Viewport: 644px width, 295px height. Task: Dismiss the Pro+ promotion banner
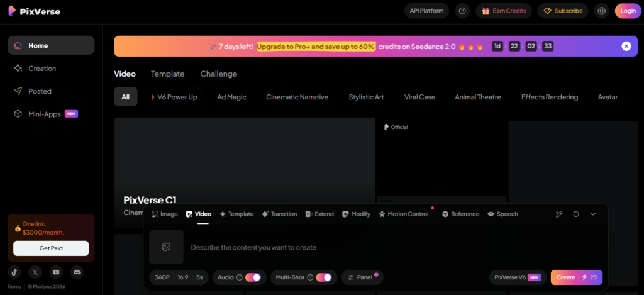tap(626, 46)
